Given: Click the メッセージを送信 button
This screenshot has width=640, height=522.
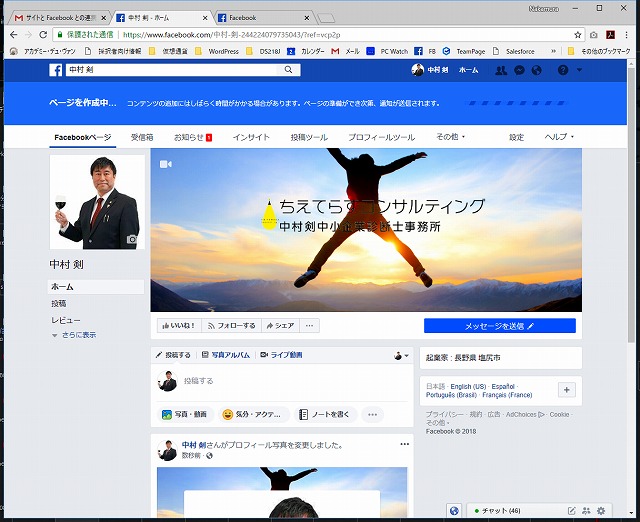Looking at the screenshot, I should pos(499,326).
